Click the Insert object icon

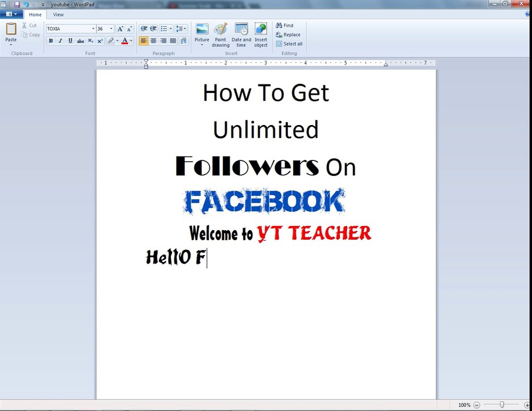click(x=261, y=29)
